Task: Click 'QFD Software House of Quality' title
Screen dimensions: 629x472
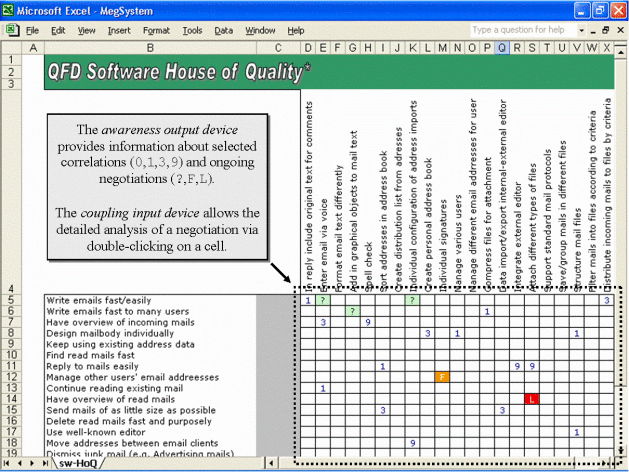Action: (179, 72)
